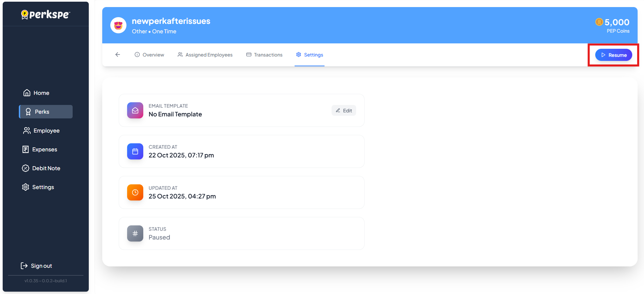Click the Updated At clock icon
The width and height of the screenshot is (644, 294).
135,192
